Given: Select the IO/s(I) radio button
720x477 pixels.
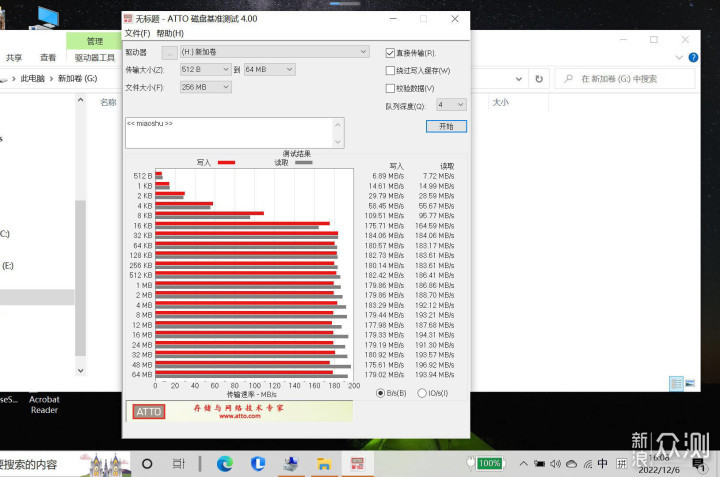Looking at the screenshot, I should click(x=422, y=393).
